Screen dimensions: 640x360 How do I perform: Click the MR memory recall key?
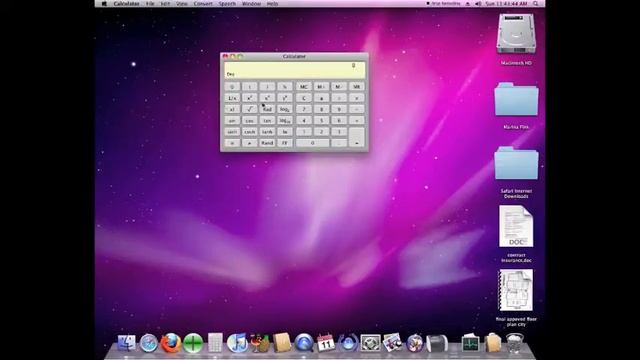coord(356,87)
